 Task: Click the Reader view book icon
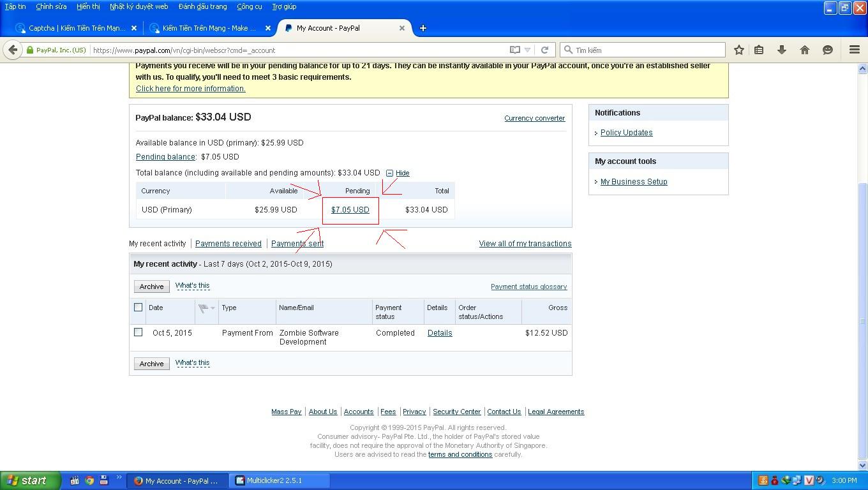[514, 50]
